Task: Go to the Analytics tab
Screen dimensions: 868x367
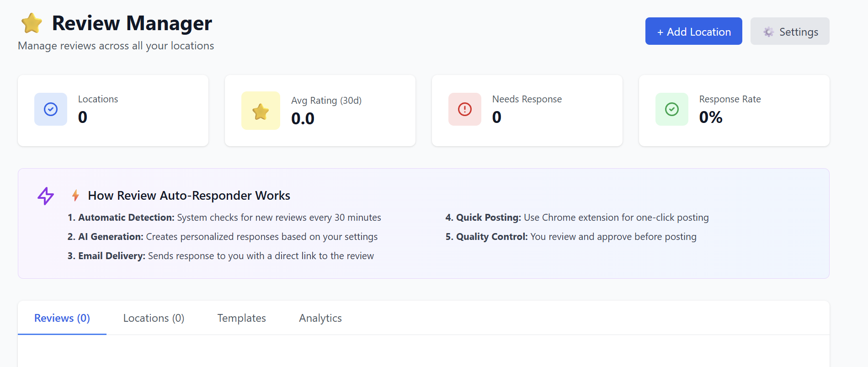Action: (x=320, y=318)
